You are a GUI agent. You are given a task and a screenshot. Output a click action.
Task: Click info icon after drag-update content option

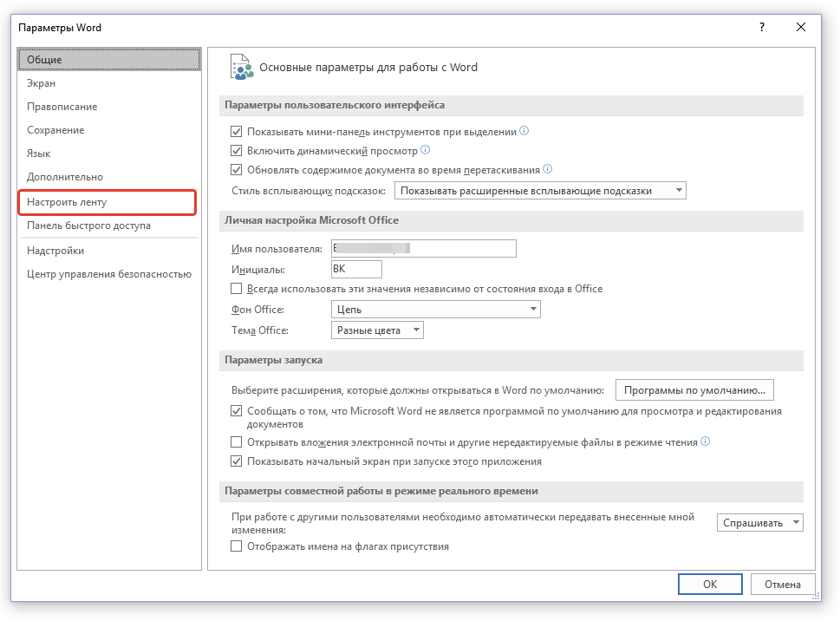tap(547, 169)
